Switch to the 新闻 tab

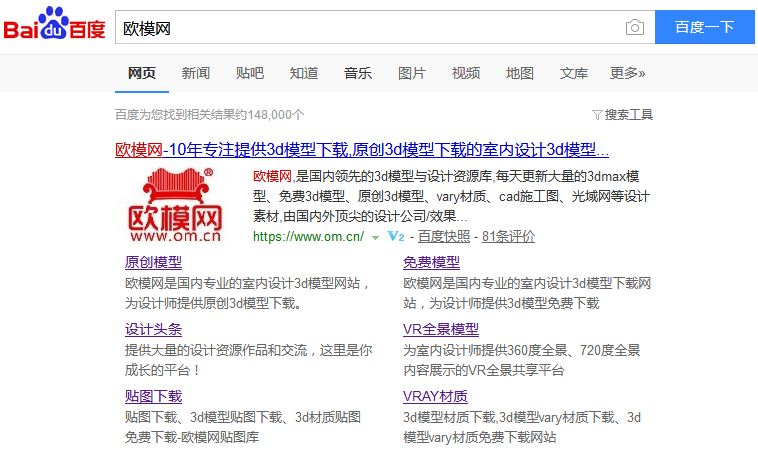pyautogui.click(x=196, y=73)
